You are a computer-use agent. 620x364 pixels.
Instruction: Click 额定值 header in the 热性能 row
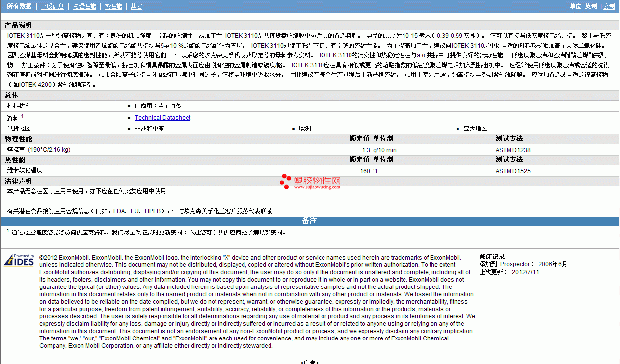tap(359, 160)
